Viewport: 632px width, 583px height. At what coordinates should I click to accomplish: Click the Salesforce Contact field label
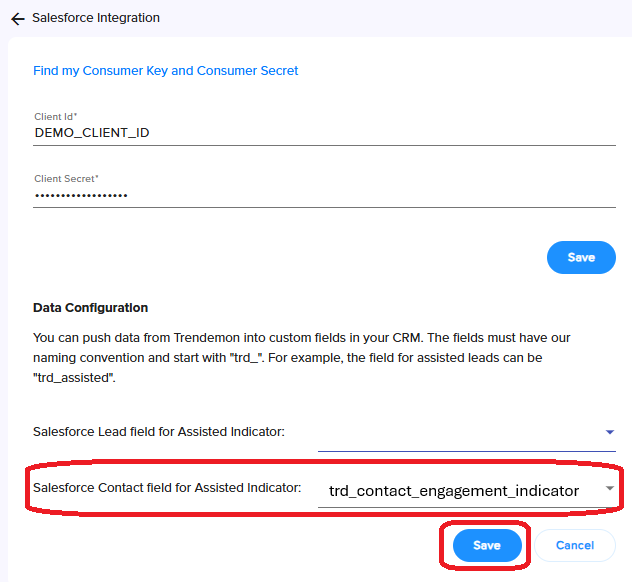pyautogui.click(x=167, y=488)
